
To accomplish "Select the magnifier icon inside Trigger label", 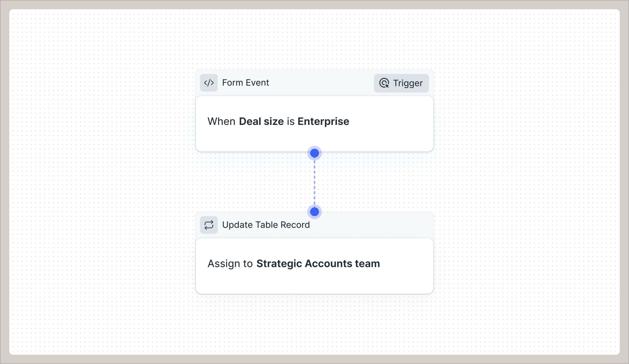I will [384, 83].
